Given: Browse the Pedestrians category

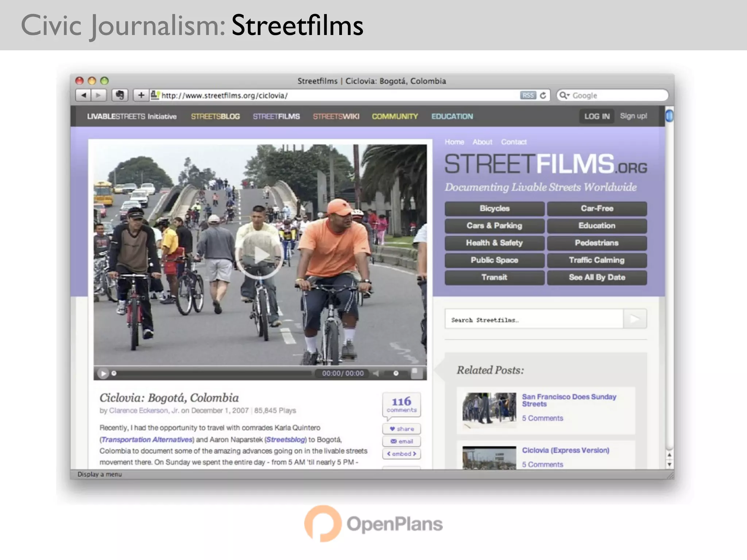Looking at the screenshot, I should pyautogui.click(x=597, y=243).
